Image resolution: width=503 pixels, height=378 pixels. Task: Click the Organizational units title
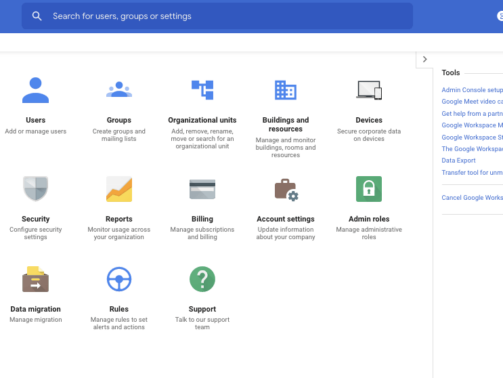click(x=202, y=120)
